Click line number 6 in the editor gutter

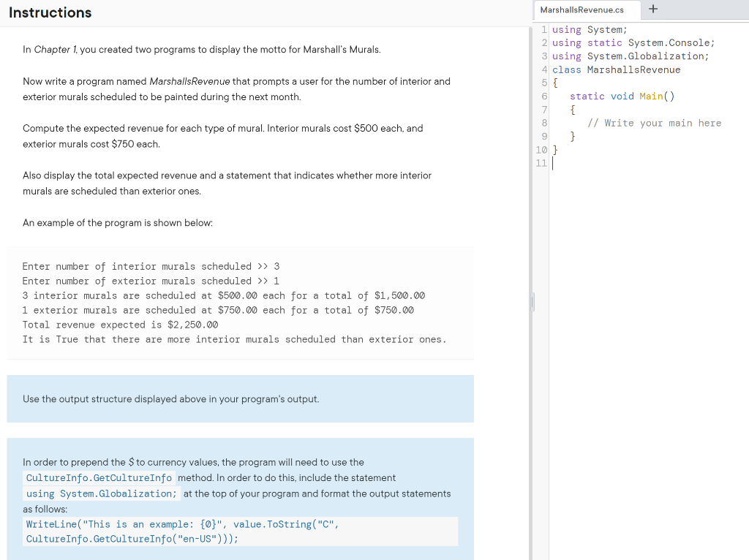point(543,96)
